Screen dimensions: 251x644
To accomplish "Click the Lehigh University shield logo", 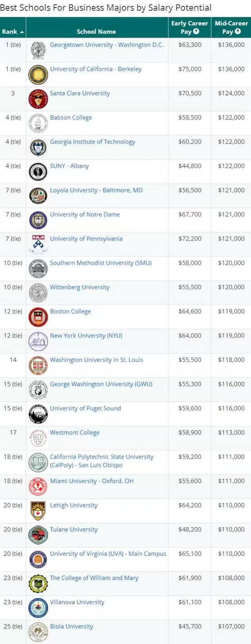I will [x=38, y=511].
